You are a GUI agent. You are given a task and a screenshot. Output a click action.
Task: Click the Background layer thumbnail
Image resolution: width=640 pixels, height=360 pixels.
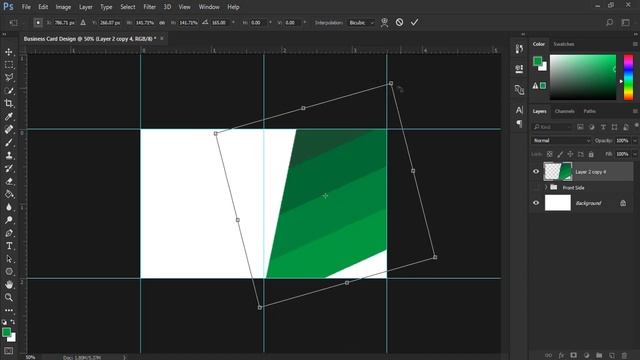(558, 203)
